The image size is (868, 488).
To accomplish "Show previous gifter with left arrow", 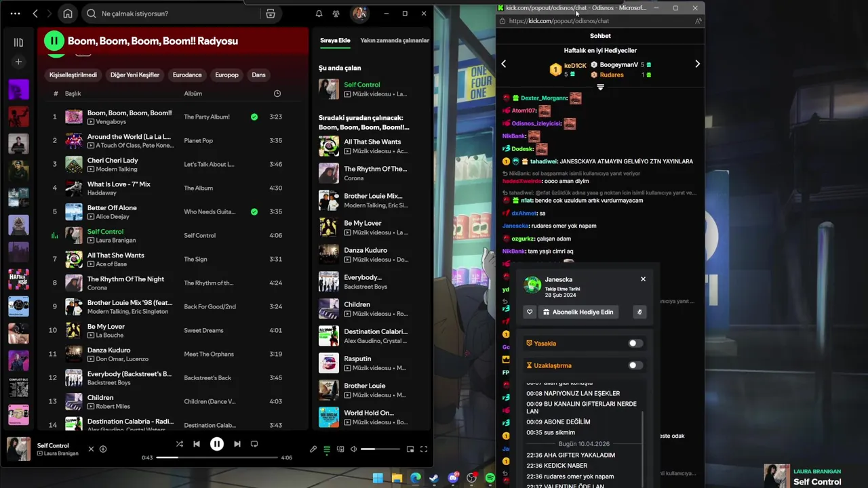I will point(504,64).
